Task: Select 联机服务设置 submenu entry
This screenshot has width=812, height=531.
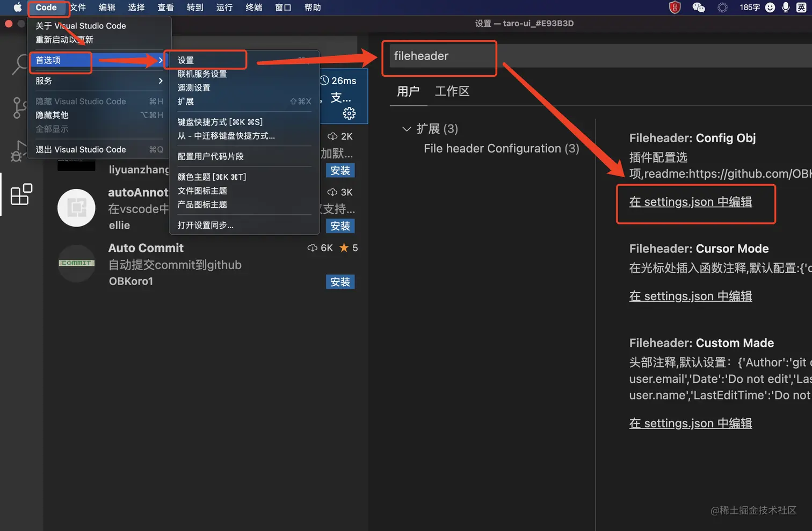Action: 244,74
